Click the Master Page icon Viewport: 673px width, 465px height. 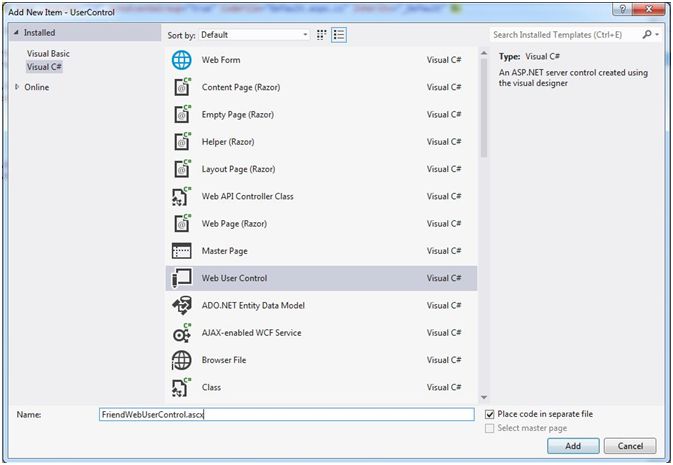click(x=182, y=251)
